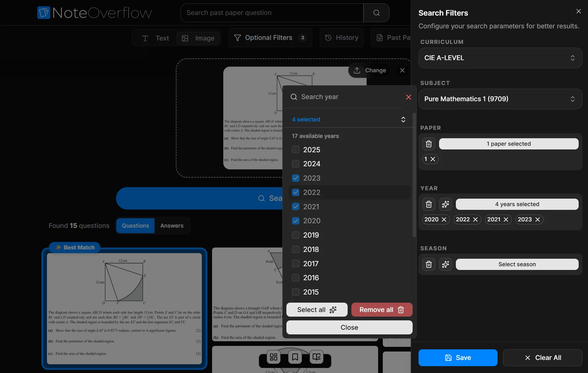Click the History clock icon
This screenshot has width=588, height=373.
pyautogui.click(x=328, y=38)
